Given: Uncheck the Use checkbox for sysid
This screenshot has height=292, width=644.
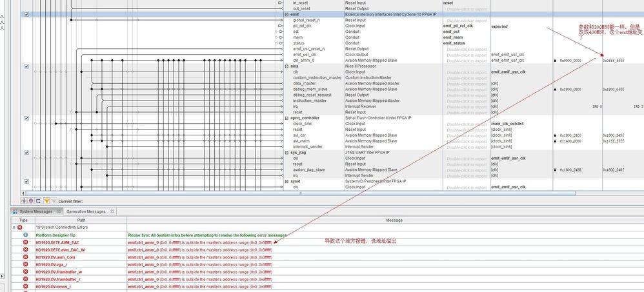Looking at the screenshot, I should click(x=26, y=181).
